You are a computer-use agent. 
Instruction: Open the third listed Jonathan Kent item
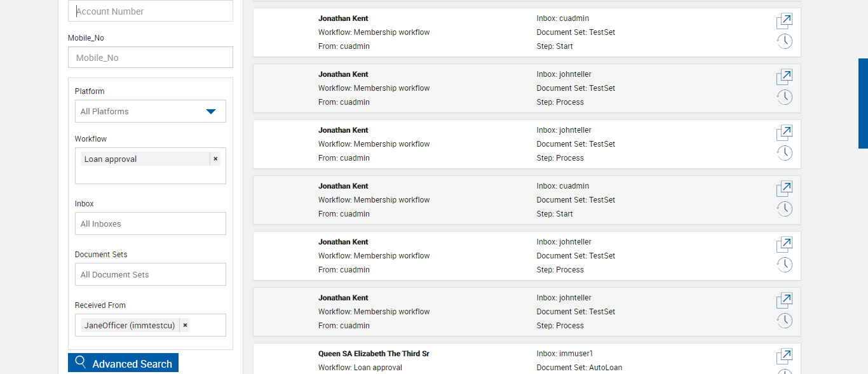click(x=784, y=133)
